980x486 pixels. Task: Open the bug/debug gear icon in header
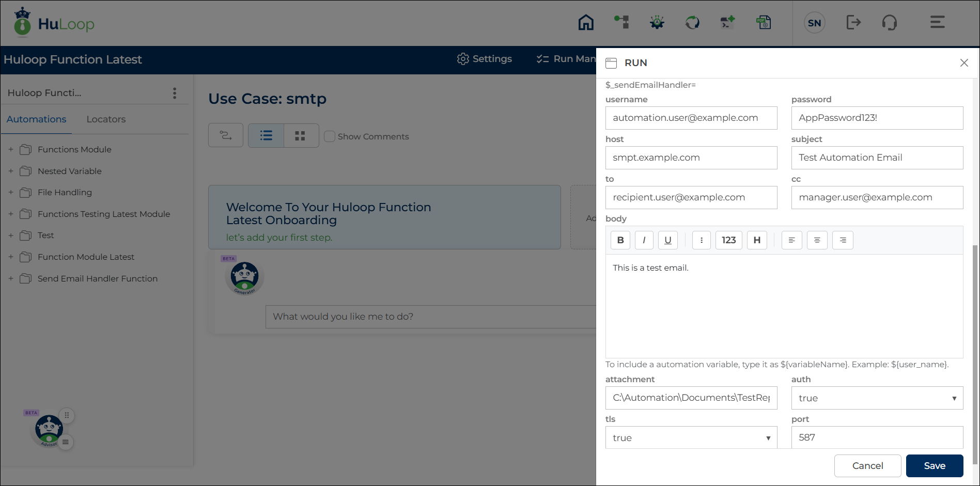657,22
